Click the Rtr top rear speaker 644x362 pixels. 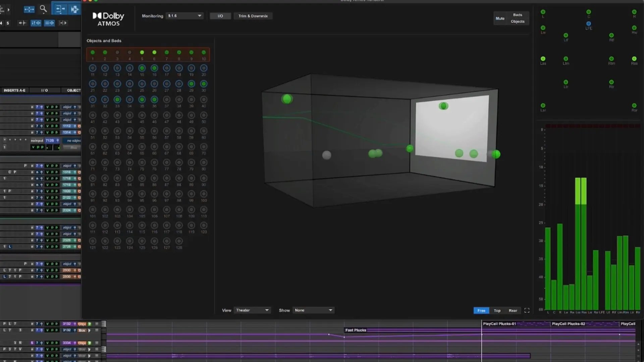(611, 82)
